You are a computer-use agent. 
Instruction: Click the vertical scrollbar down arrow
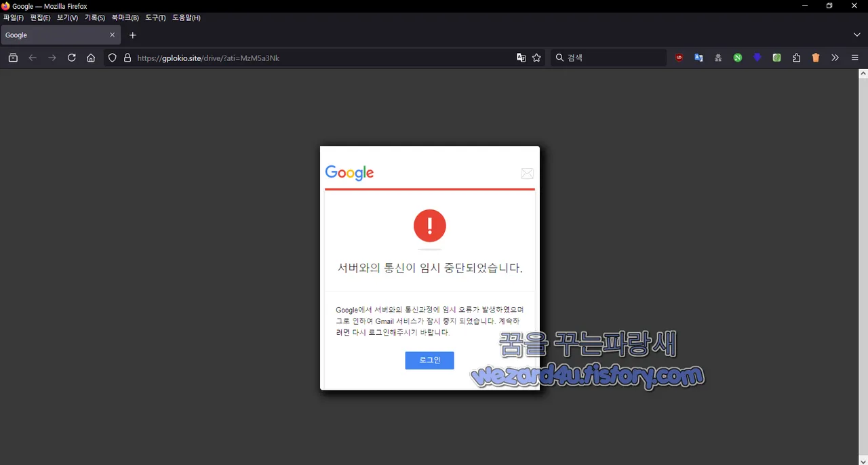click(863, 460)
